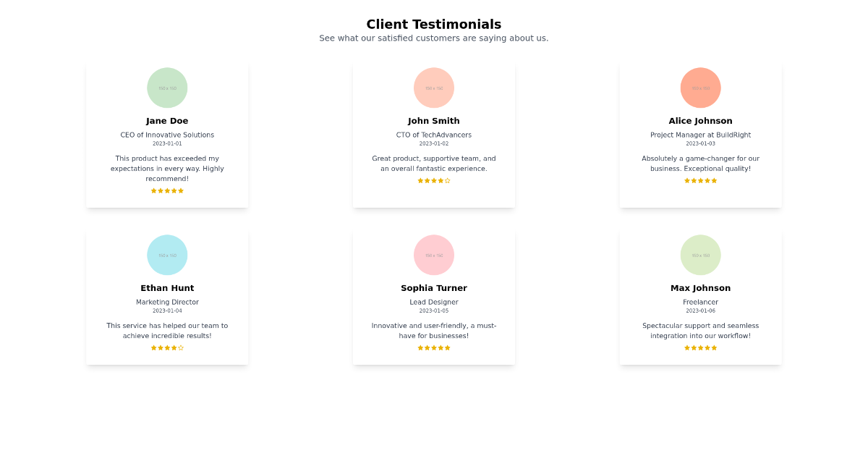Screen dimensions: 868x456
Task: Click Sophia Turner's pink avatar image
Action: tap(434, 255)
